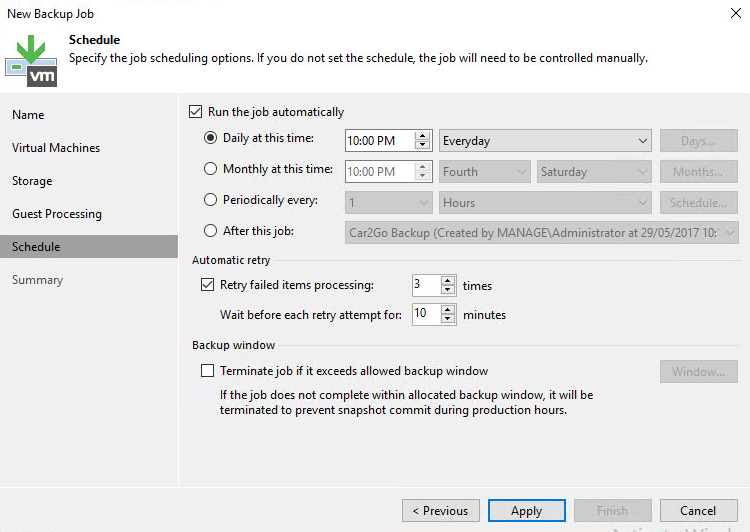Go to the Name step
The width and height of the screenshot is (750, 532).
(x=28, y=115)
